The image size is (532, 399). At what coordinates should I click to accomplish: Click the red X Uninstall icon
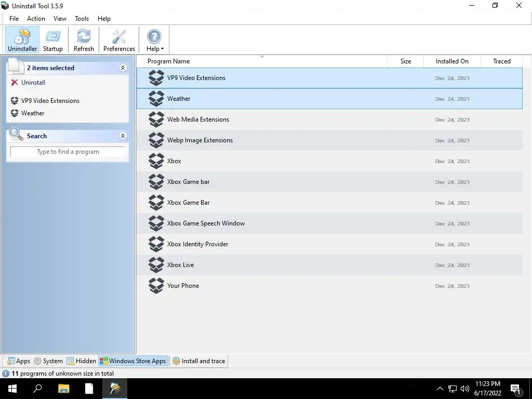(x=14, y=83)
